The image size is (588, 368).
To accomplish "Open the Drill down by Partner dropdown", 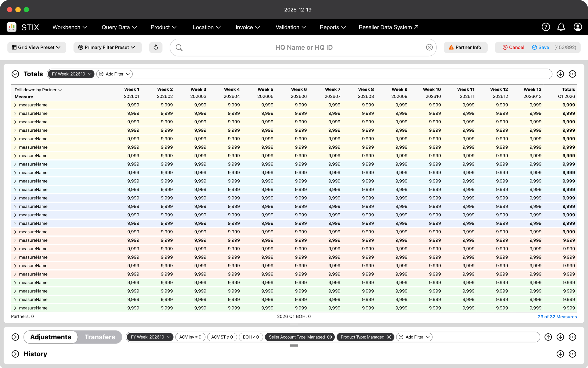I will (x=38, y=89).
